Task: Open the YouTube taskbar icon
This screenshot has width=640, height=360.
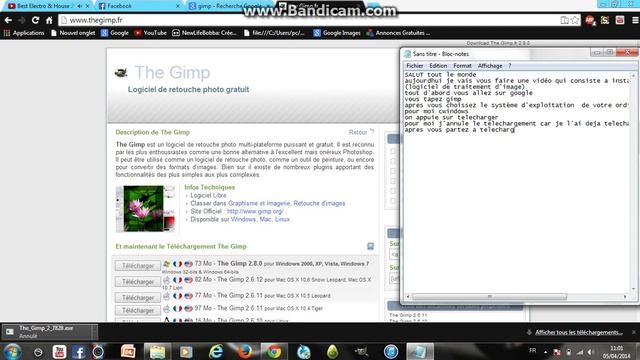Action: pyautogui.click(x=59, y=352)
